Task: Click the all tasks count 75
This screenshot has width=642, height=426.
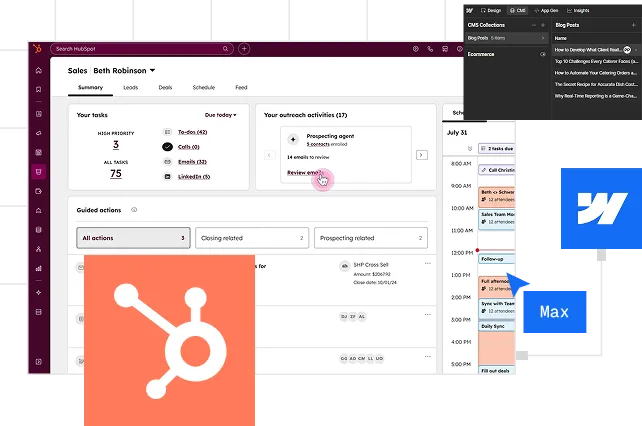Action: (x=116, y=174)
